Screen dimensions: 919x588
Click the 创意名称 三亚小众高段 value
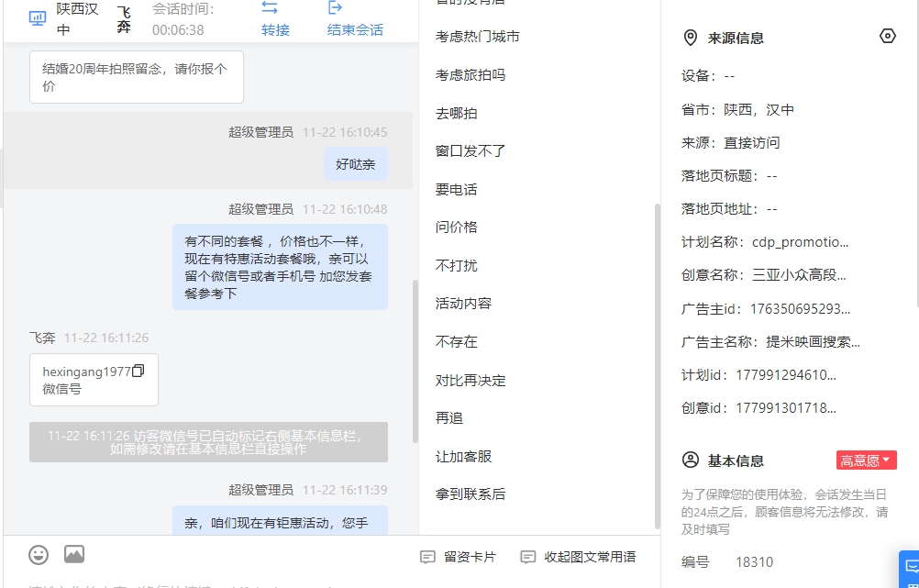799,275
